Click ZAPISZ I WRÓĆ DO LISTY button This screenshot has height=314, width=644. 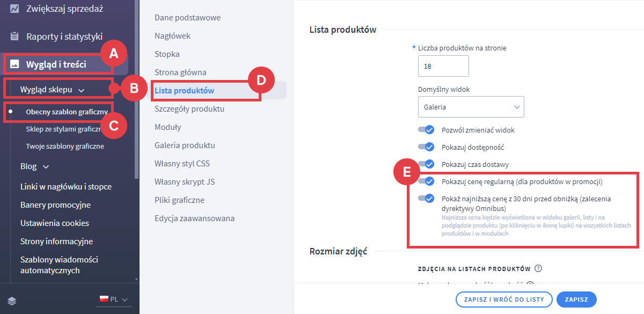503,300
